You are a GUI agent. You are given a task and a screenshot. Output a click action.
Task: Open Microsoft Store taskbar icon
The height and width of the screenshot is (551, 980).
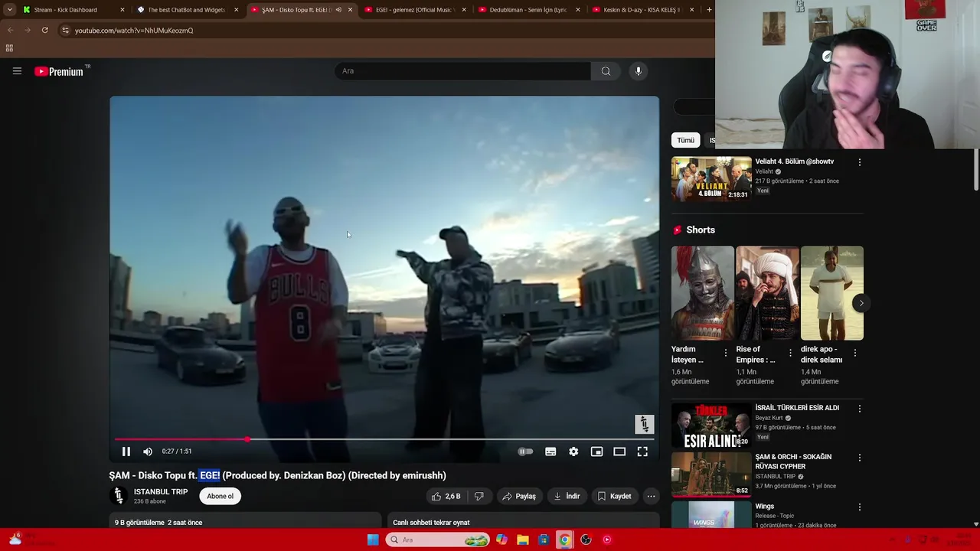point(544,540)
